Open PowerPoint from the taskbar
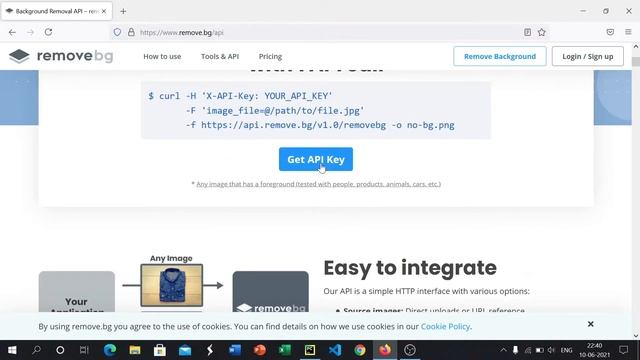This screenshot has height=360, width=640. (260, 350)
